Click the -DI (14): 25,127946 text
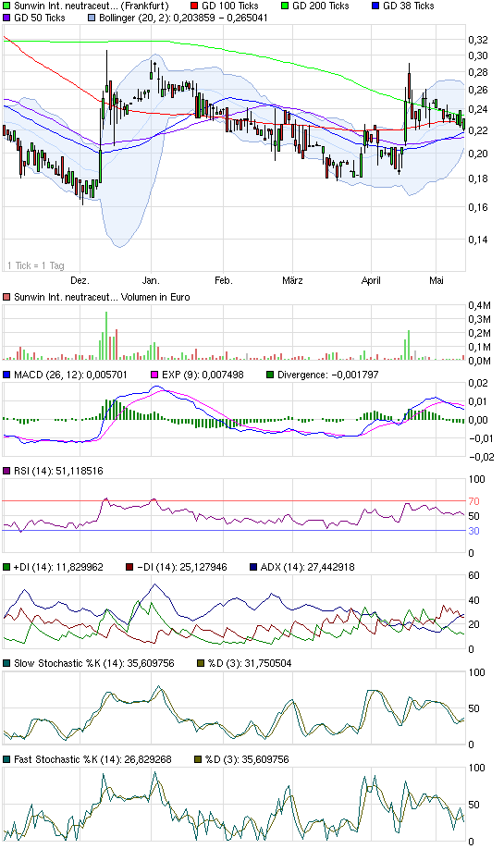 [182, 568]
